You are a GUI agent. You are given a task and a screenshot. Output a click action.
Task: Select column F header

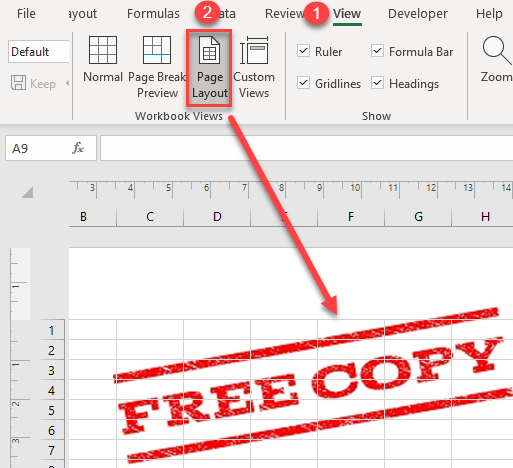pyautogui.click(x=351, y=217)
